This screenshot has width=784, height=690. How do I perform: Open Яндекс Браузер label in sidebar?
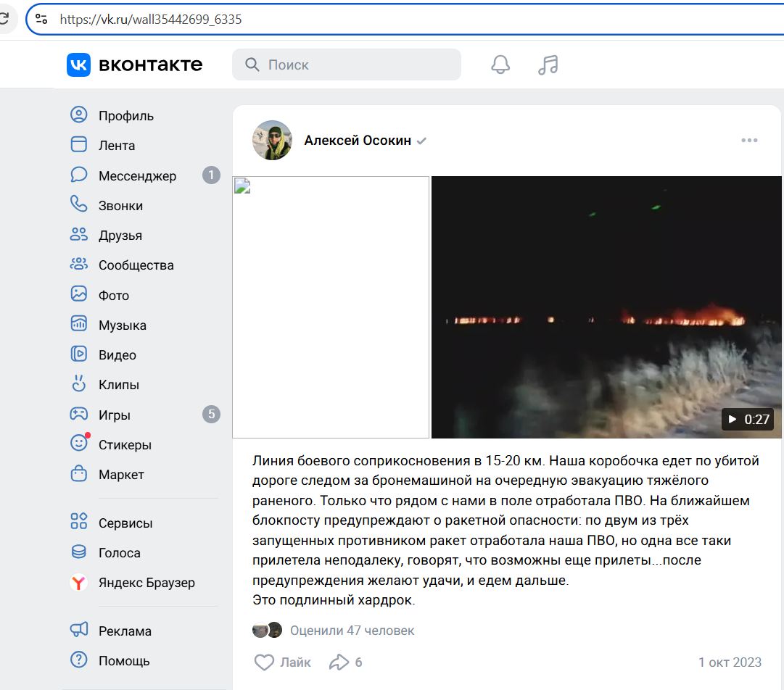[x=147, y=583]
